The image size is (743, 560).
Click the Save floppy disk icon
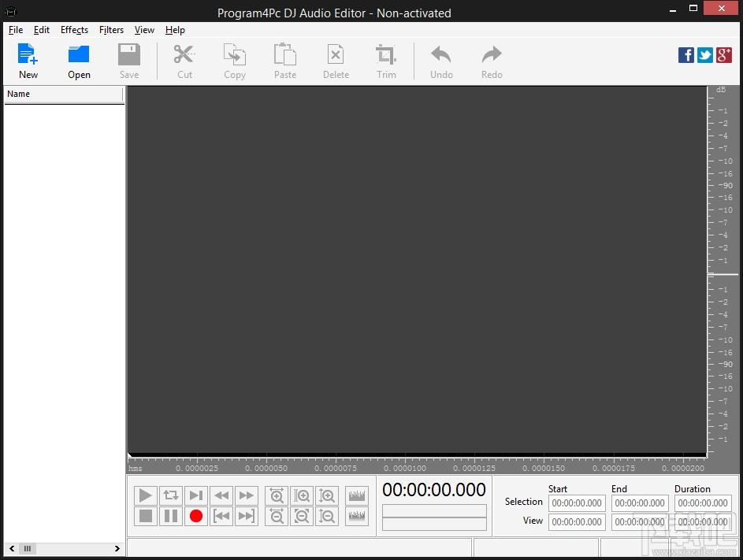(x=129, y=61)
